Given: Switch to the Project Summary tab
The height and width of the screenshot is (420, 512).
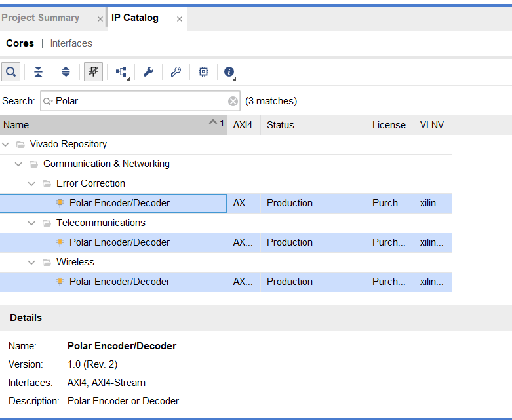Looking at the screenshot, I should tap(41, 18).
